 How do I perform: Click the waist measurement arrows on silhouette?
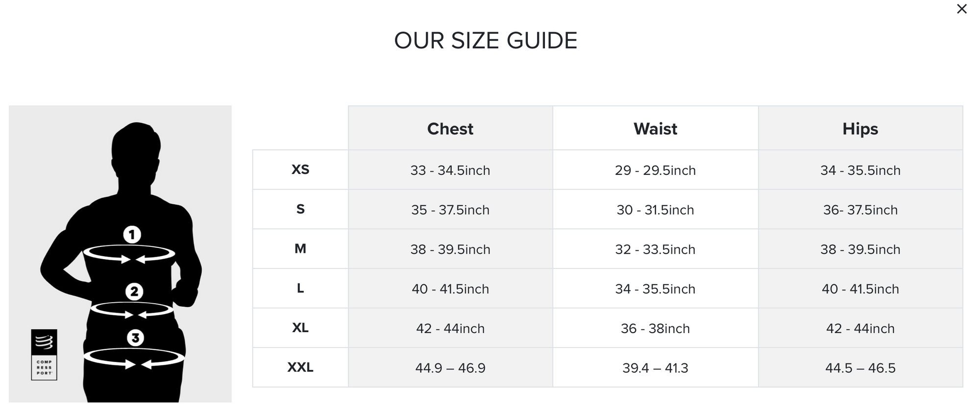132,311
